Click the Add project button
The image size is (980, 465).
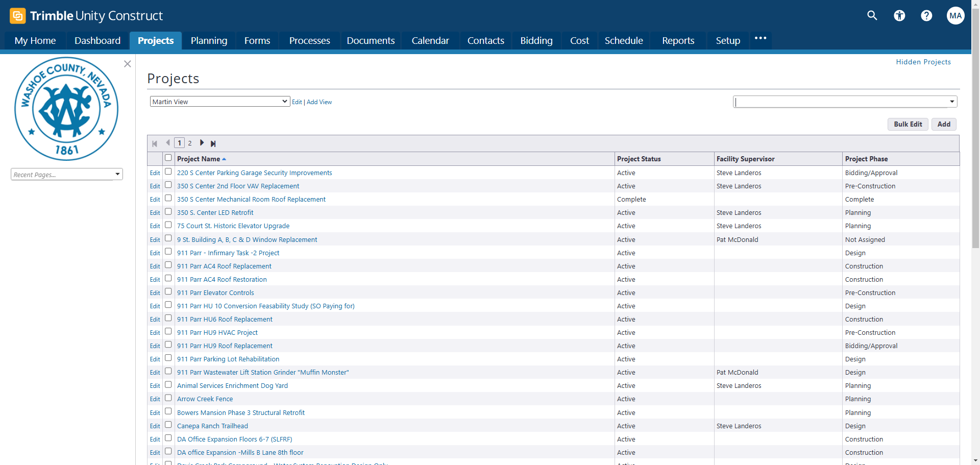click(x=944, y=124)
